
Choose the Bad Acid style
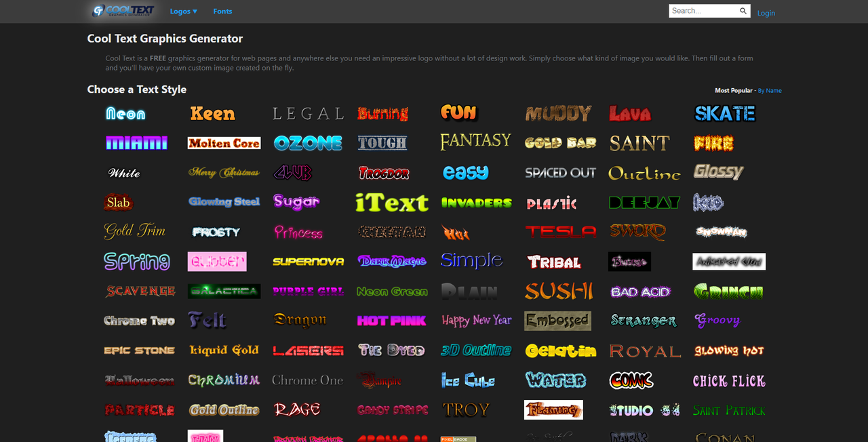click(641, 292)
